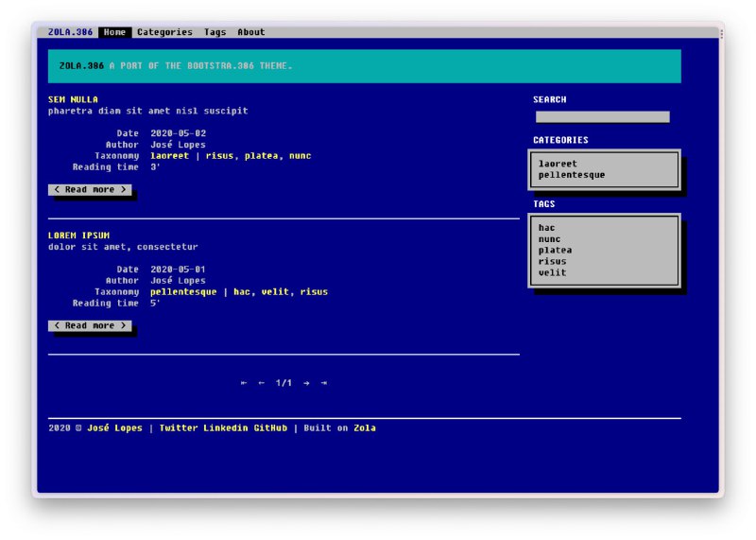Image resolution: width=756 pixels, height=540 pixels.
Task: Select risus tag in LOREM IPSUM taxonomy
Action: click(x=314, y=292)
